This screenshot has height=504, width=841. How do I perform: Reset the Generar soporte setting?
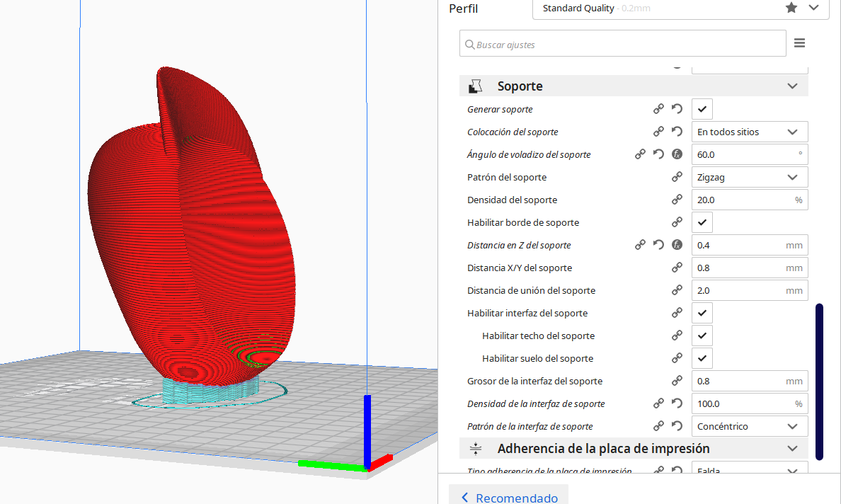point(677,109)
